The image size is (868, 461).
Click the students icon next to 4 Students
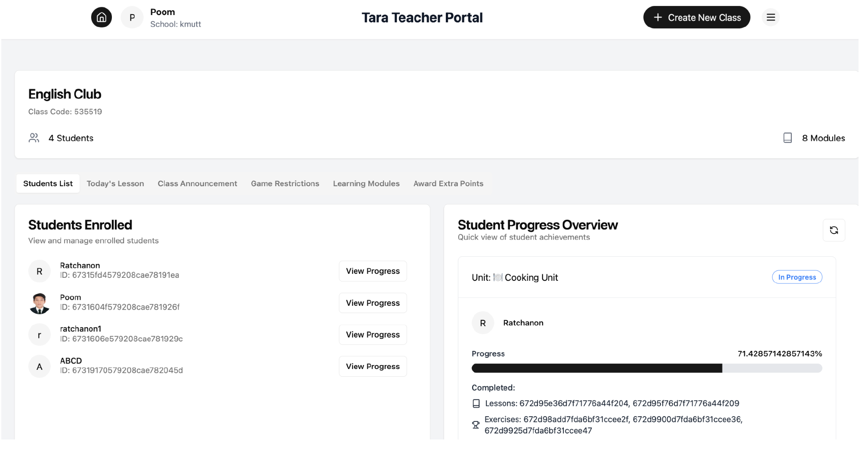coord(34,138)
